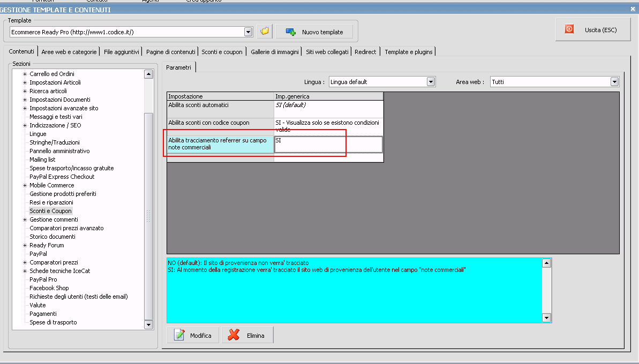639x364 pixels.
Task: Expand the Indicizzazione / SEO node
Action: (x=25, y=125)
